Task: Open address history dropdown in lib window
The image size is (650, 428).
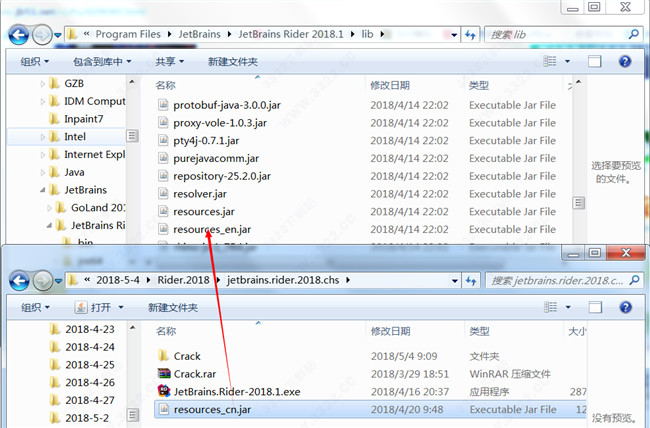Action: (454, 35)
